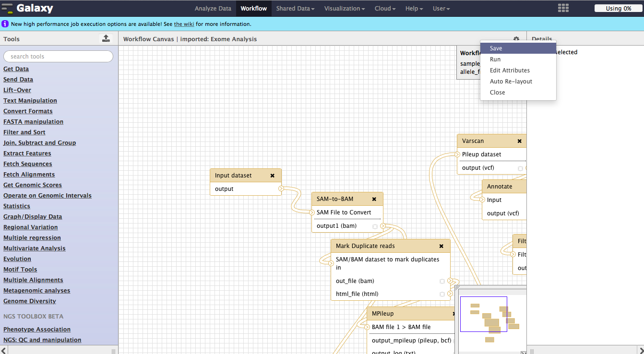The image size is (644, 354).
Task: Remove the Input dataset node with its X
Action: pos(273,176)
